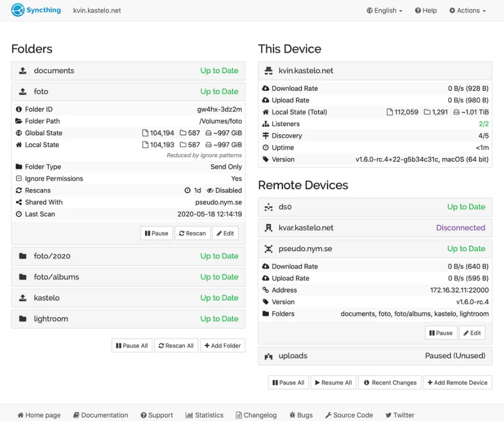This screenshot has width=504, height=421.
Task: Click the foto/2020 folder icon
Action: pyautogui.click(x=23, y=256)
